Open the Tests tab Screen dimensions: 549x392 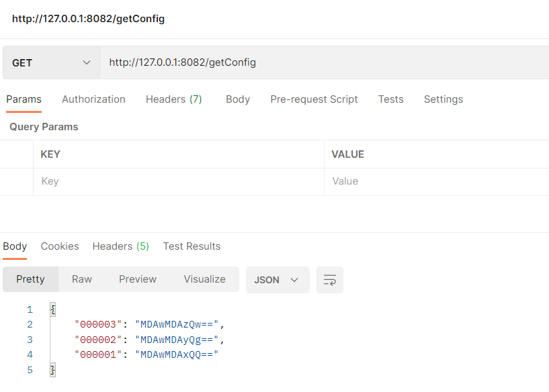tap(390, 99)
